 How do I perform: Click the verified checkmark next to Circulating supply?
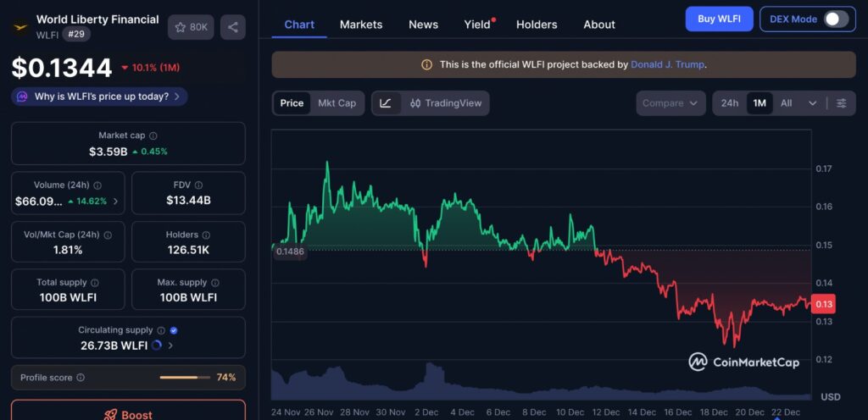point(174,330)
